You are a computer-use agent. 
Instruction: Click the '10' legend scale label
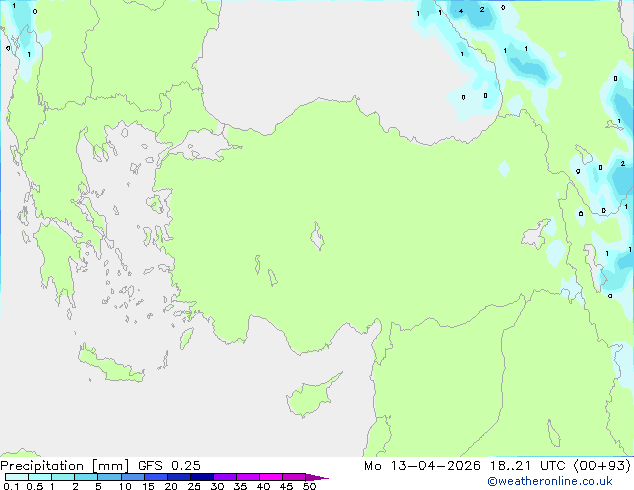pyautogui.click(x=125, y=486)
